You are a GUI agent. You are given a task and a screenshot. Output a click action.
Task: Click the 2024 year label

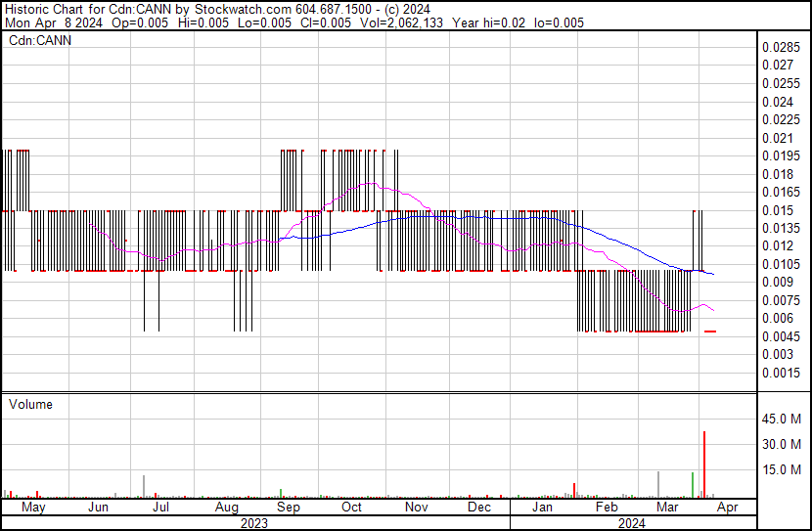coord(632,523)
